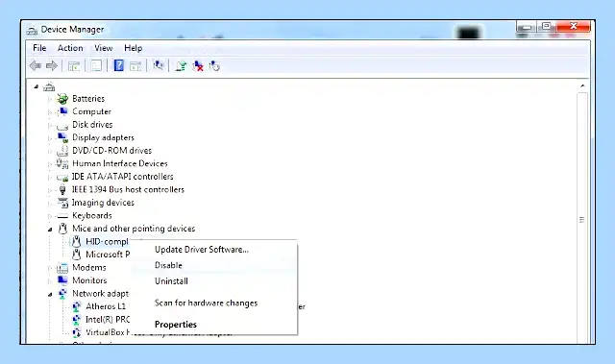Select IEEE 1394 Bus host controllers label

click(x=128, y=189)
